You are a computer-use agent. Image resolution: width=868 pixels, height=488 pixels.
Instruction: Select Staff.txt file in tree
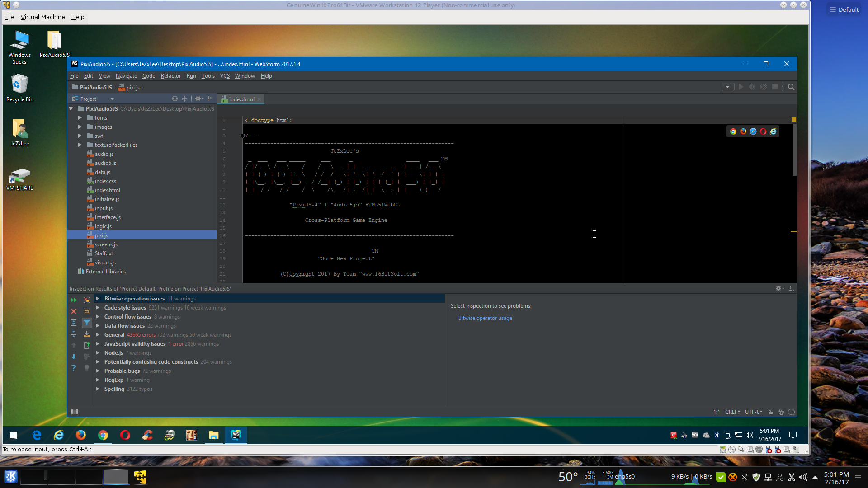104,253
